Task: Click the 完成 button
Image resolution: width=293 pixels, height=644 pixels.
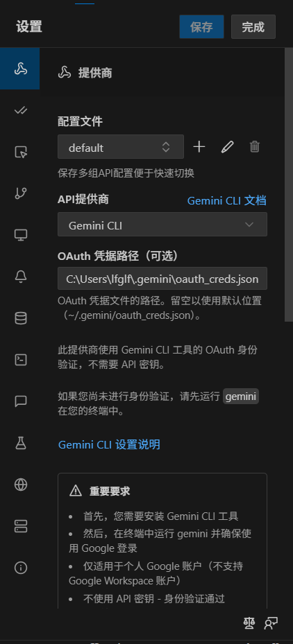Action: click(x=253, y=27)
